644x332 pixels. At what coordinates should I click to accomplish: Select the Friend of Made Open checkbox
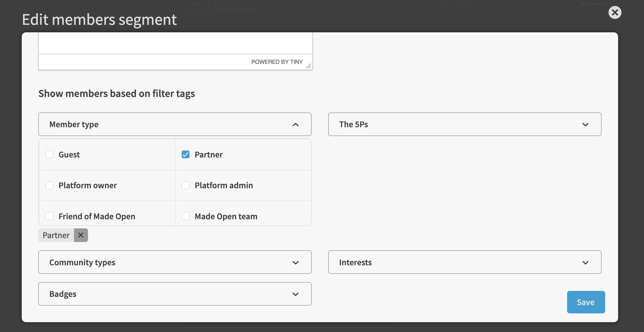click(x=49, y=216)
